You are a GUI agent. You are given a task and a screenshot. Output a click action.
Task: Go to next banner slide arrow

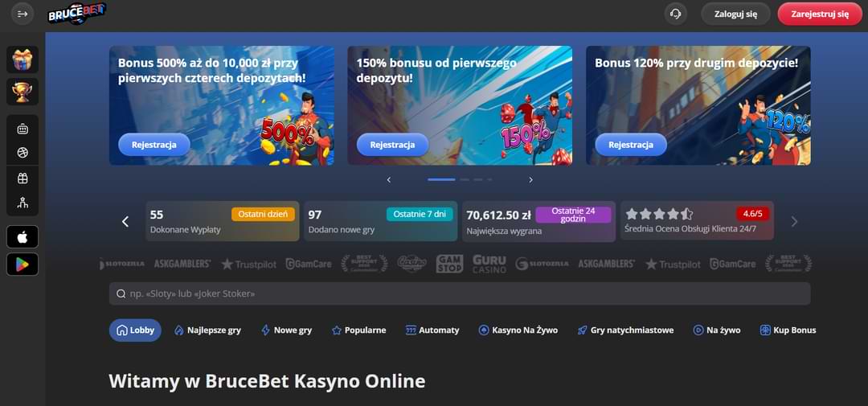click(530, 180)
